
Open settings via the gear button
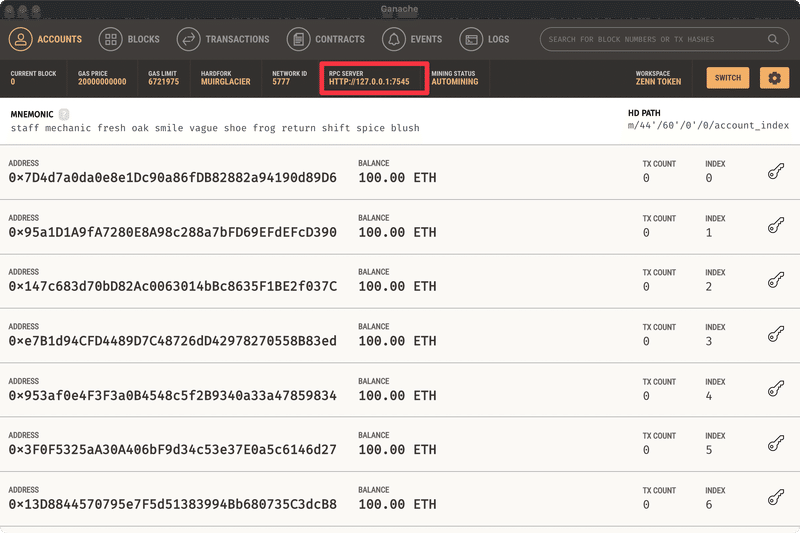(x=774, y=78)
